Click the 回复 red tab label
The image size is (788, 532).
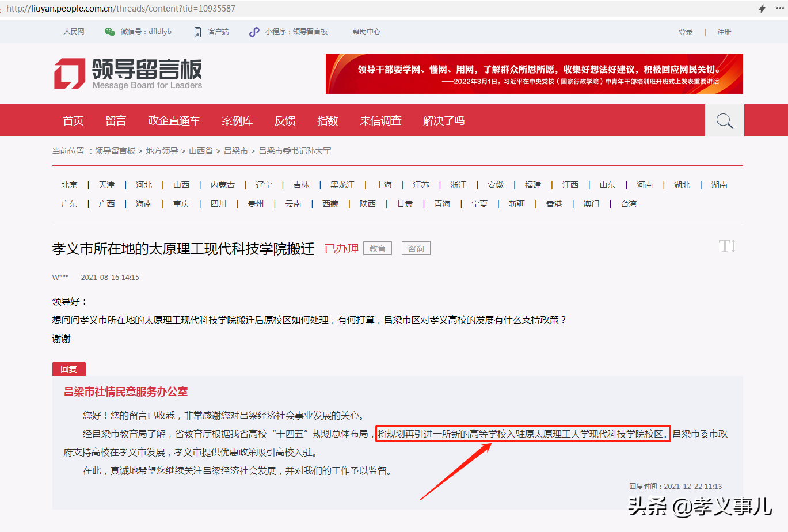point(69,369)
